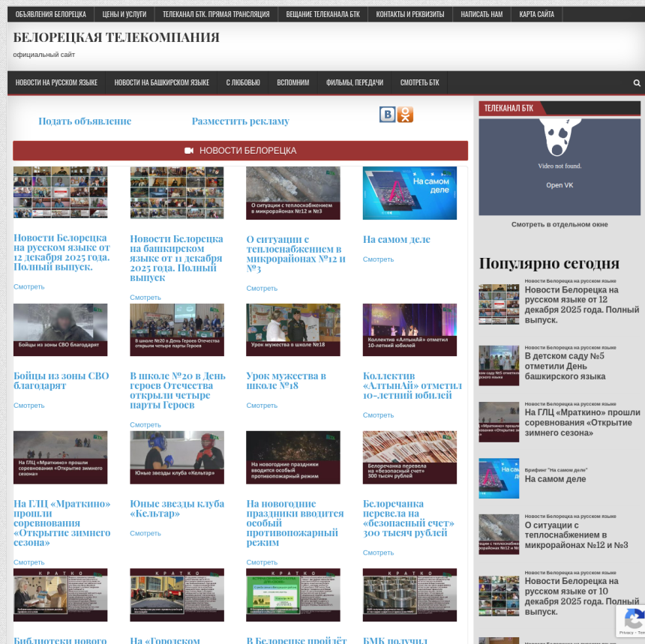The image size is (645, 644).
Task: Click headline Новости Белорецка на башкирском языке
Action: click(176, 258)
